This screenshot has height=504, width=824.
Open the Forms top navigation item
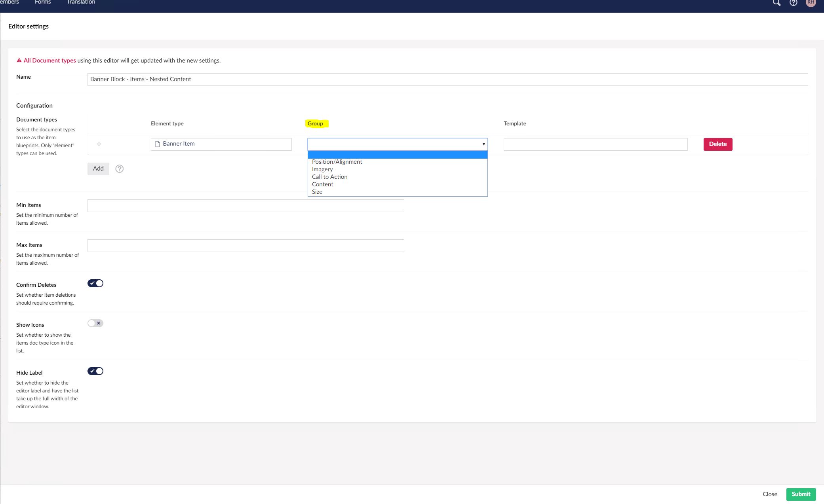click(x=43, y=2)
